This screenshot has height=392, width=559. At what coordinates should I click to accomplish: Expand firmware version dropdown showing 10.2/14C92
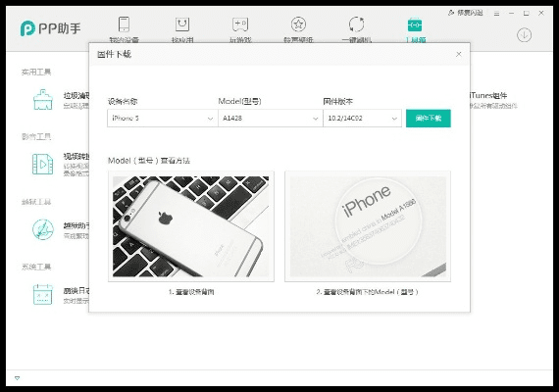pos(362,118)
